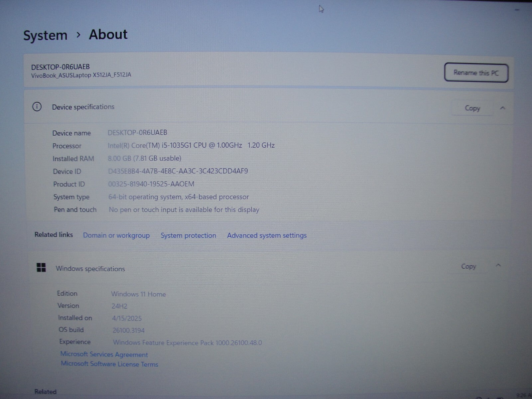532x399 pixels.
Task: Open Microsoft Software License Terms link
Action: coord(109,364)
